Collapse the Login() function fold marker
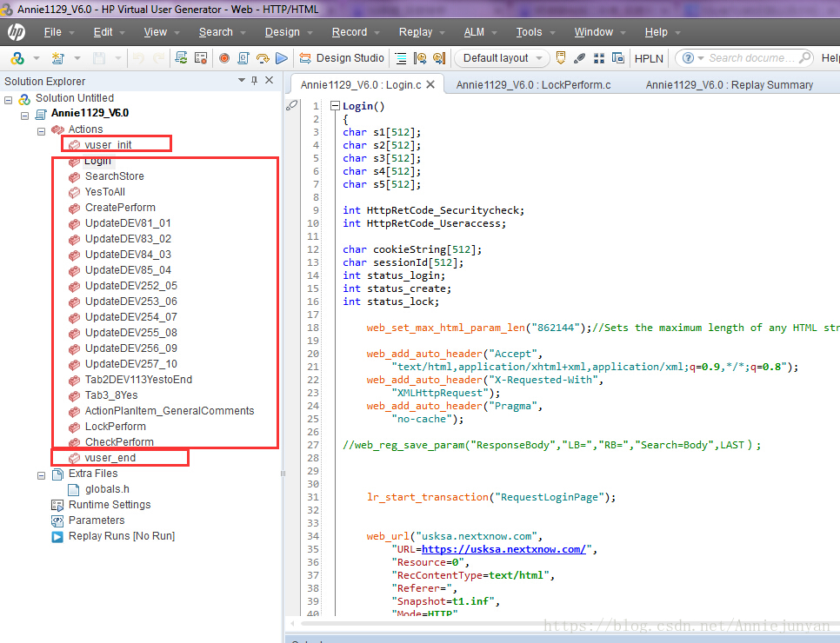 (x=336, y=106)
